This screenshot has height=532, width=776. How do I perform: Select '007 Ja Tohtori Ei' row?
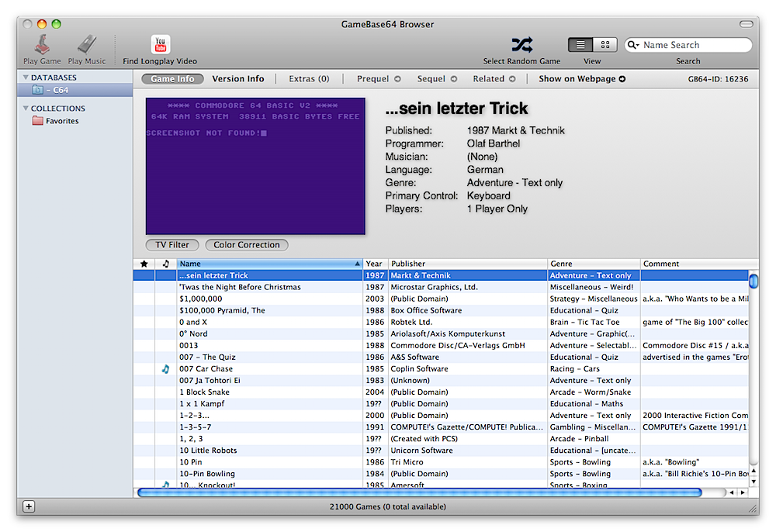[441, 381]
